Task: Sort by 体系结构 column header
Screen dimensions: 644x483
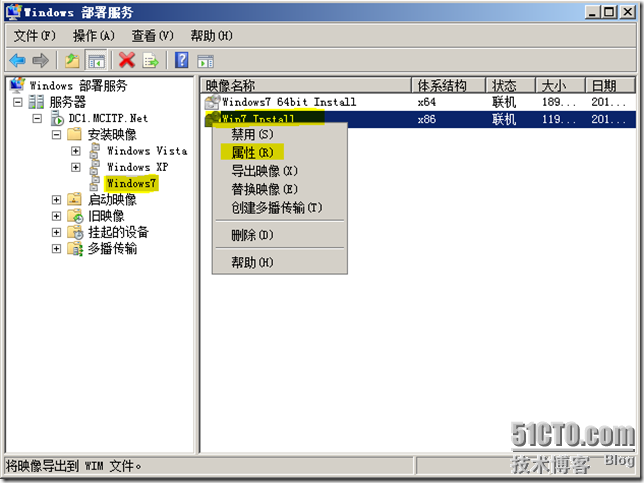Action: (448, 85)
